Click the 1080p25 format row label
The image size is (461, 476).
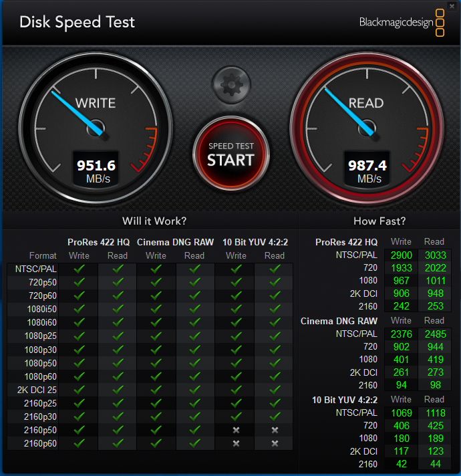[x=40, y=336]
